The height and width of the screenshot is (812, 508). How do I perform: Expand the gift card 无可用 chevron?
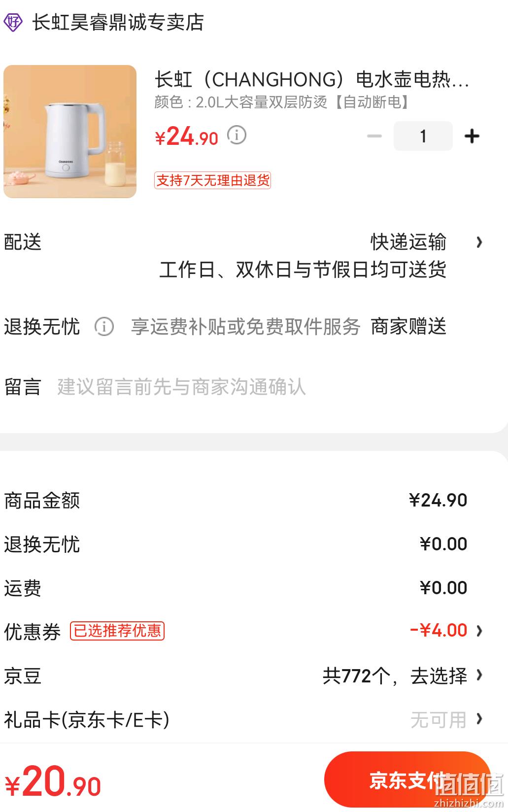pyautogui.click(x=479, y=719)
